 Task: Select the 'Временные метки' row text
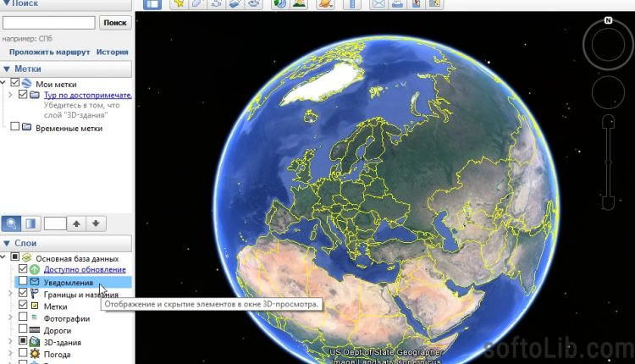click(69, 129)
